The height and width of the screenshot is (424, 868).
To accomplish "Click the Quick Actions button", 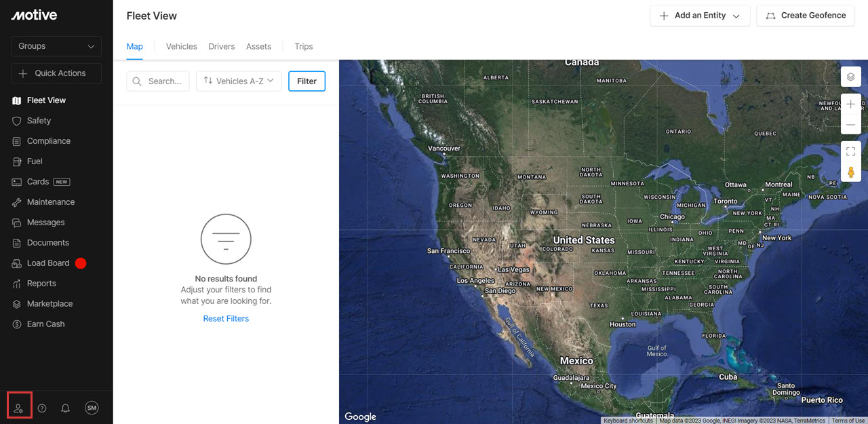I will [56, 73].
